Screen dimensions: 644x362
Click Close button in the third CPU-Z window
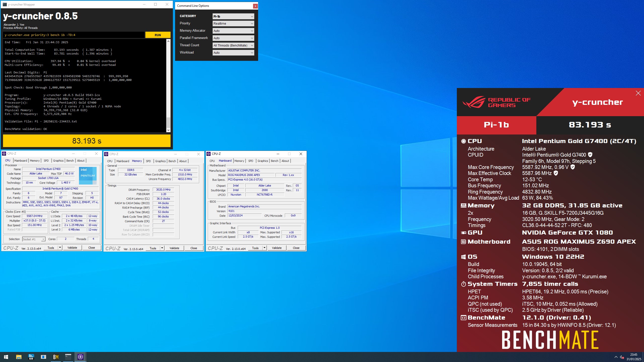click(x=296, y=248)
